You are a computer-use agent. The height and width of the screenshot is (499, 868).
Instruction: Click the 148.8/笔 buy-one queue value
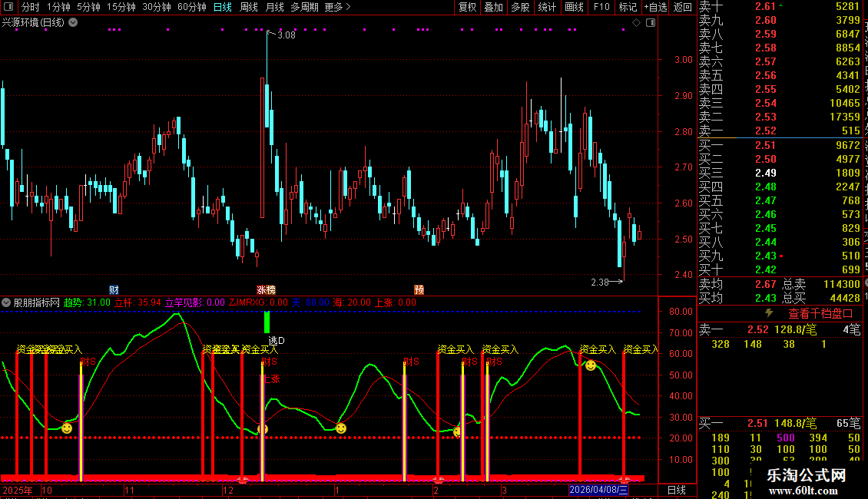[796, 423]
